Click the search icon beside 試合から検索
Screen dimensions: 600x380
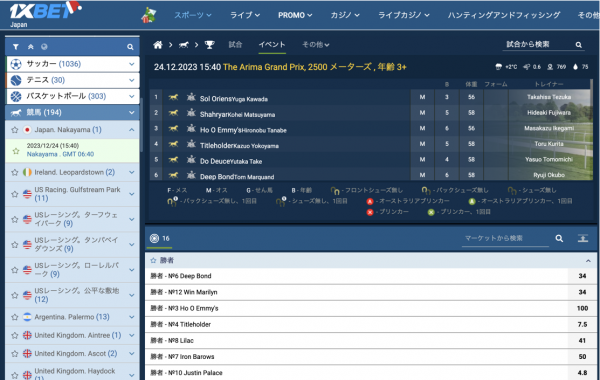(x=579, y=45)
